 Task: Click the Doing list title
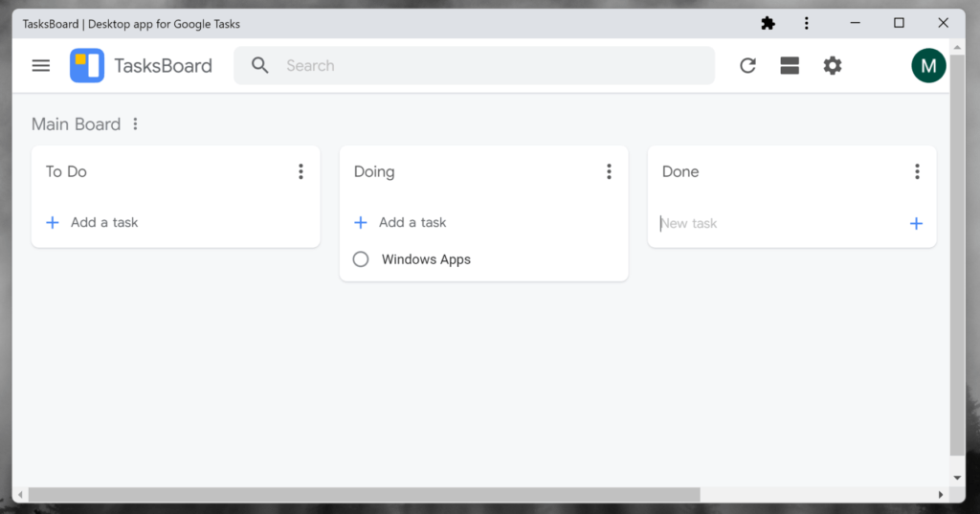(x=374, y=172)
